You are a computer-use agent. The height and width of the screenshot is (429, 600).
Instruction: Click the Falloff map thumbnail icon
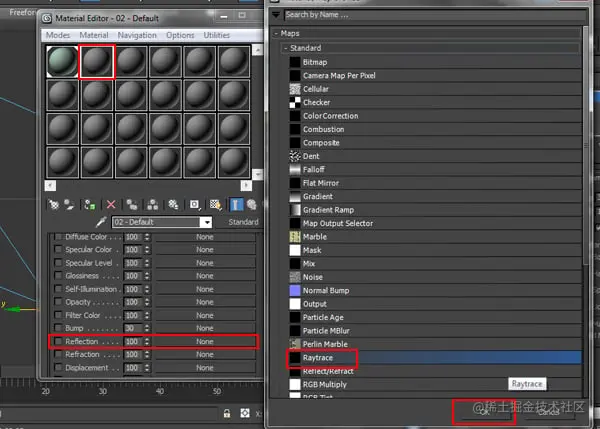click(295, 170)
